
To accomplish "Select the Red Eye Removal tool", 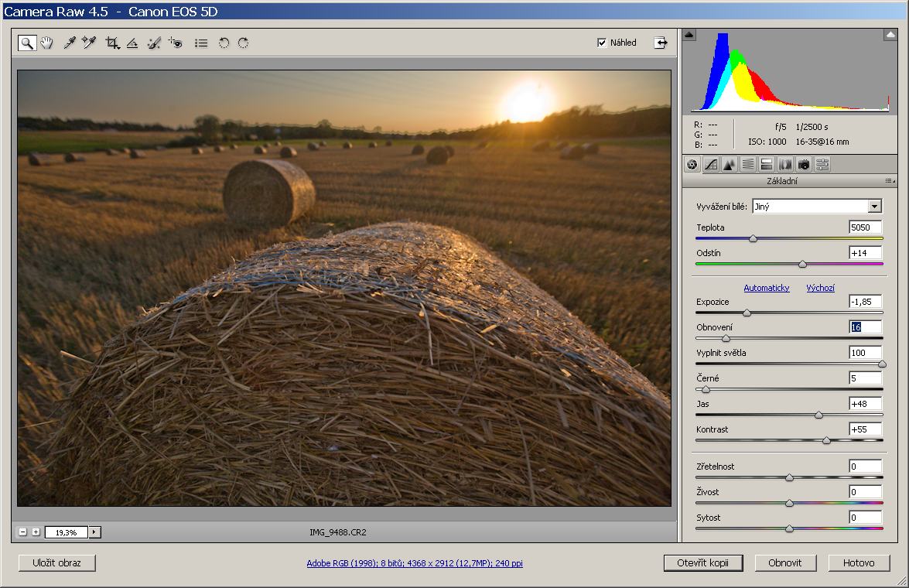I will point(175,43).
